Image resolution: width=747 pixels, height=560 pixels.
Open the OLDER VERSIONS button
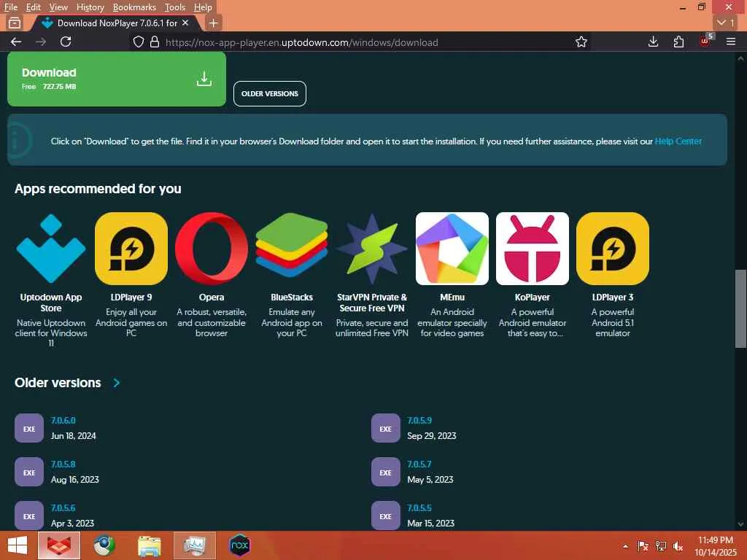(270, 94)
